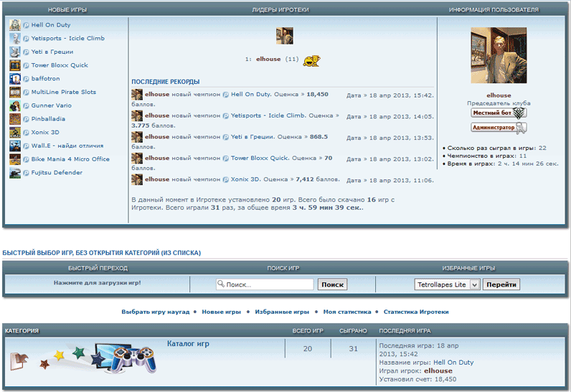
Task: Open the Tower Bloxx Quick game thumbnail icon
Action: (15, 65)
